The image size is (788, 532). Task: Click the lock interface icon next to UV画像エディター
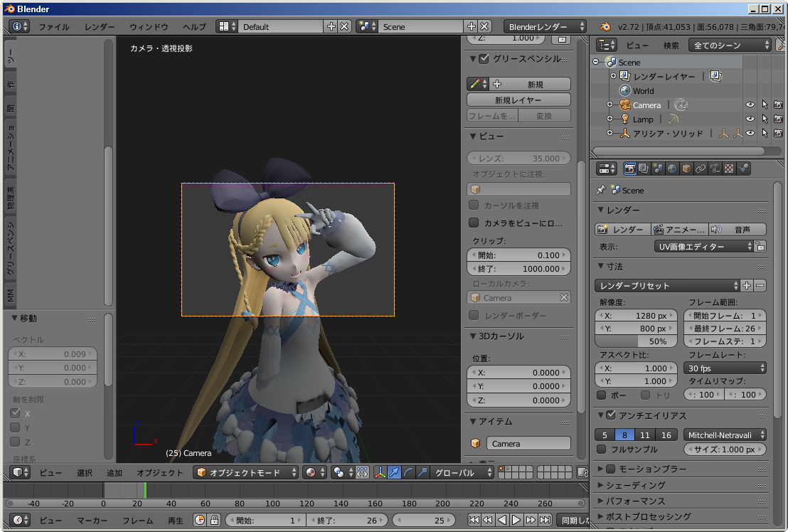(x=760, y=247)
